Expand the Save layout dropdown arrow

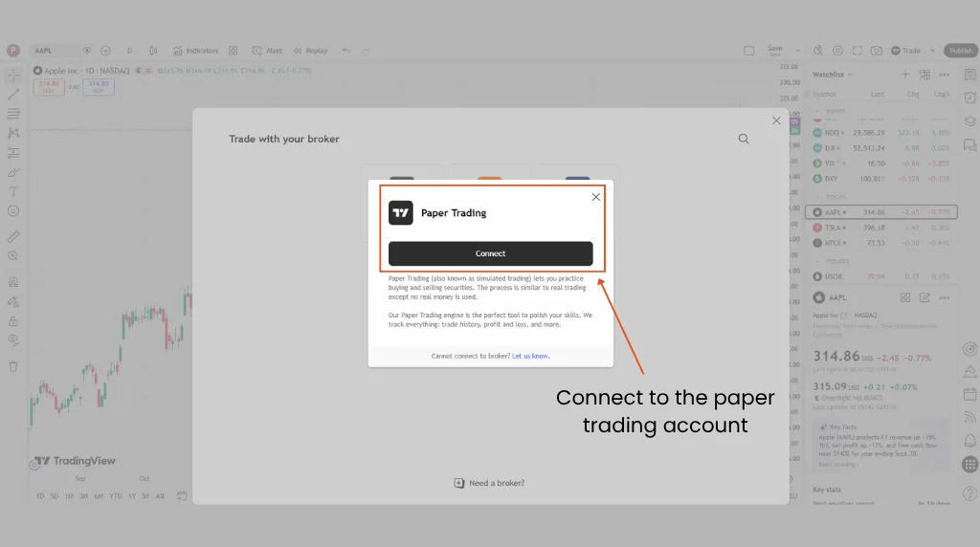pyautogui.click(x=797, y=51)
